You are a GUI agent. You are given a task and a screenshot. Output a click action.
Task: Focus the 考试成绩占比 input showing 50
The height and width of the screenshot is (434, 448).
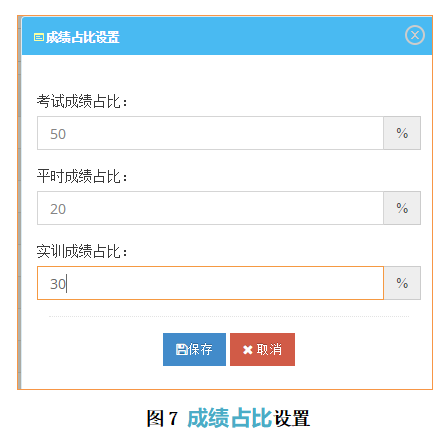210,133
